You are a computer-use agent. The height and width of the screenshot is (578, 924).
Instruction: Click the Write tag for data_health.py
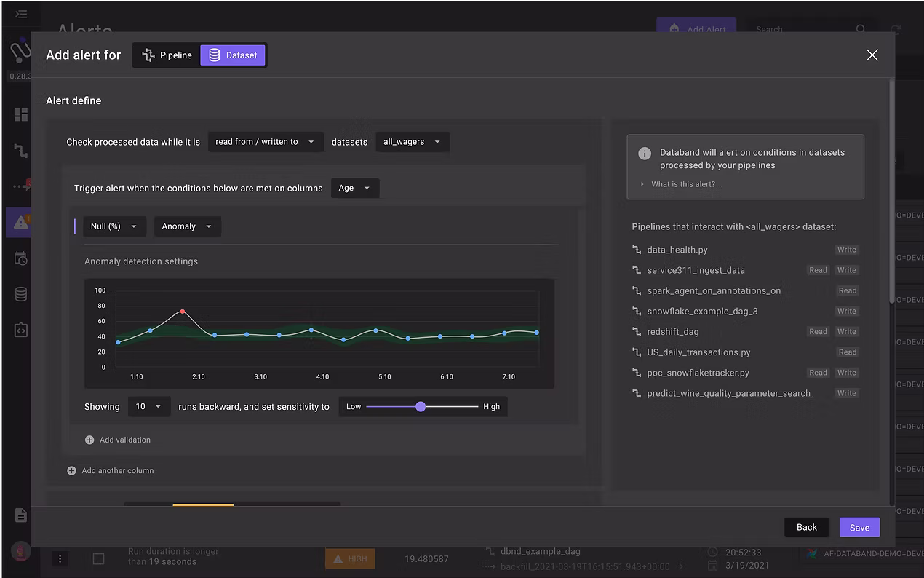847,250
